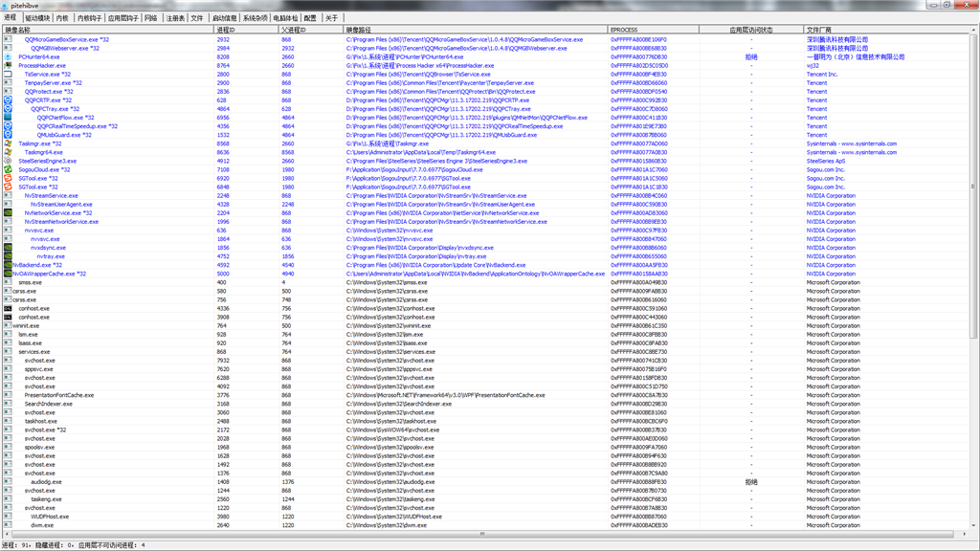Select the services.exe process row
The width and height of the screenshot is (980, 551).
[x=486, y=352]
